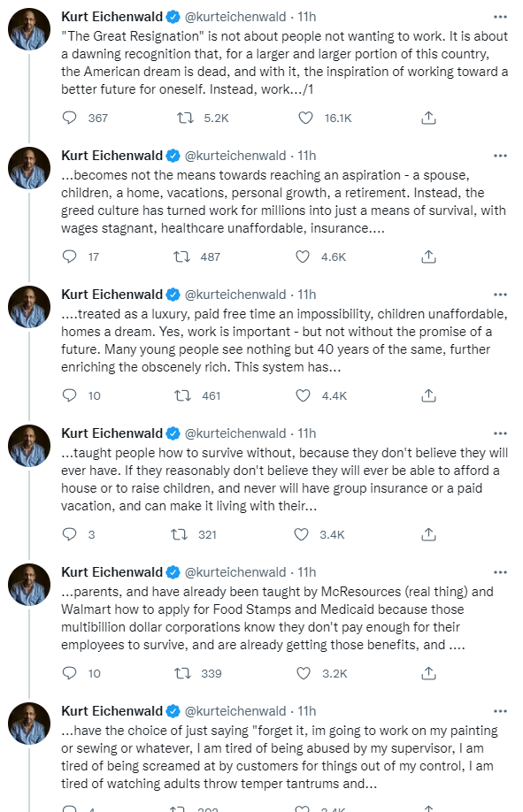
Task: Open more options on the last painting tweet
Action: 500,711
